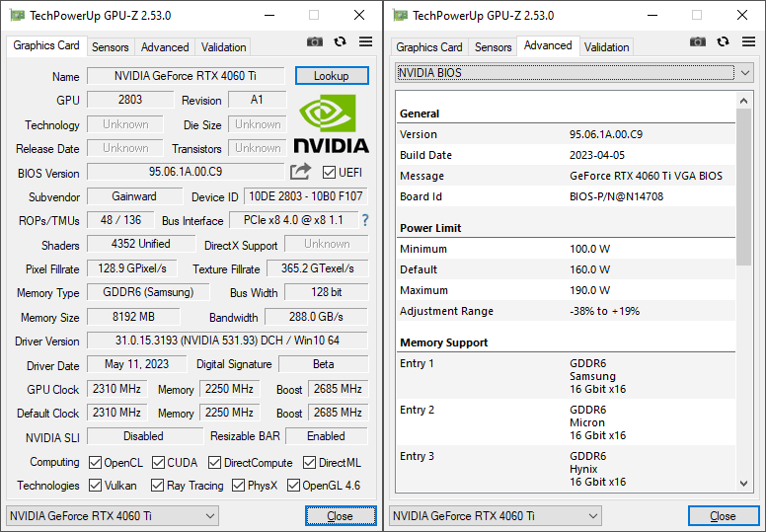766x532 pixels.
Task: Switch to Advanced tab in left window
Action: tap(165, 47)
